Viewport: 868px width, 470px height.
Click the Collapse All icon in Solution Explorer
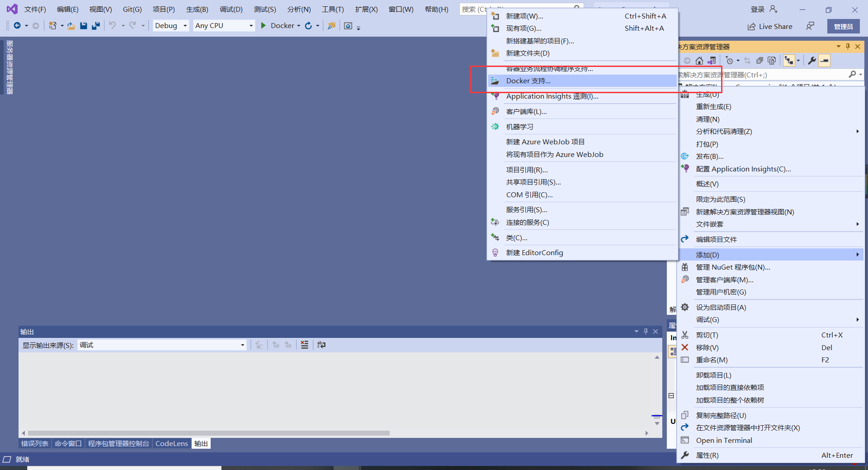[x=760, y=61]
